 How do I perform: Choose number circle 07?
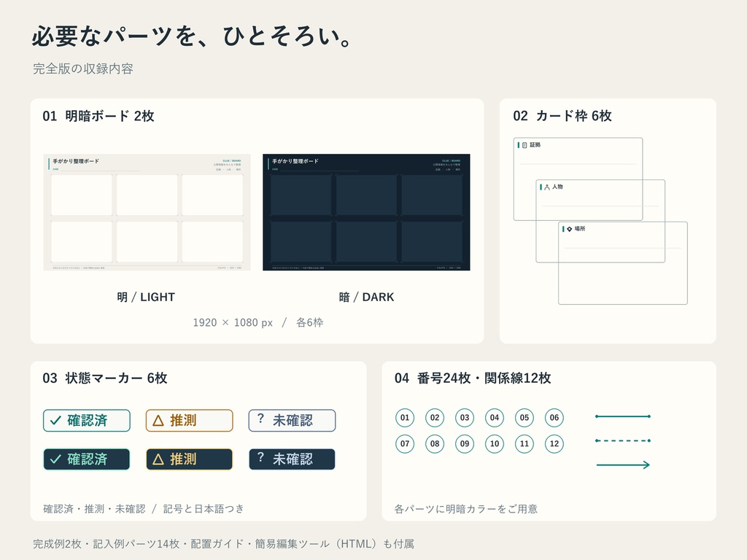click(405, 444)
